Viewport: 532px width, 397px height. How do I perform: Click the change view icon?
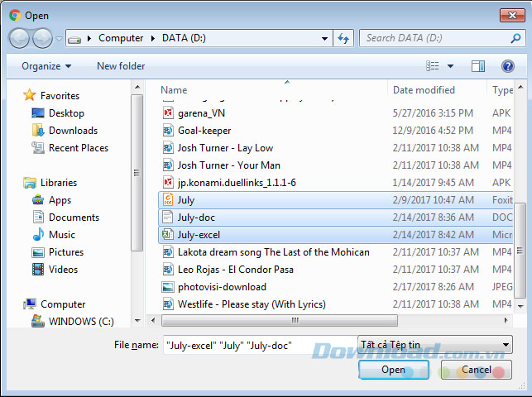click(433, 66)
